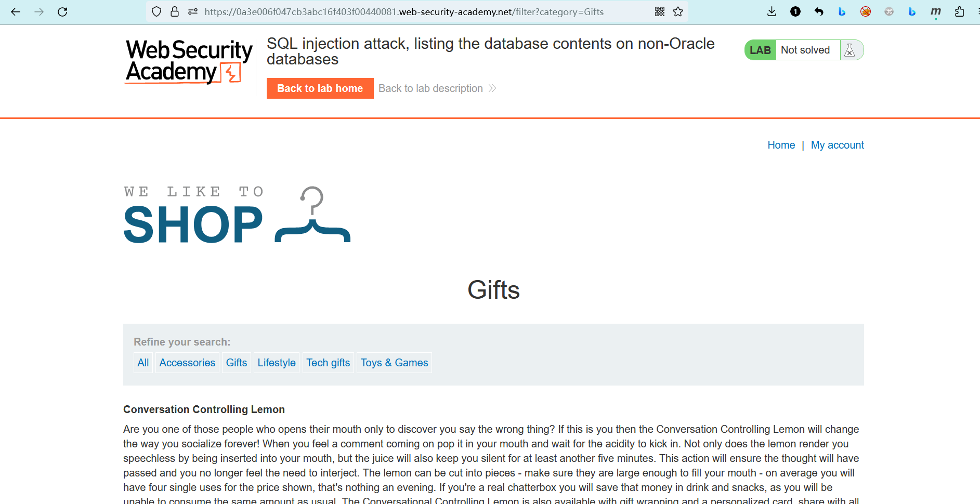Bookmark this page with the star
This screenshot has height=504, width=980.
(678, 12)
